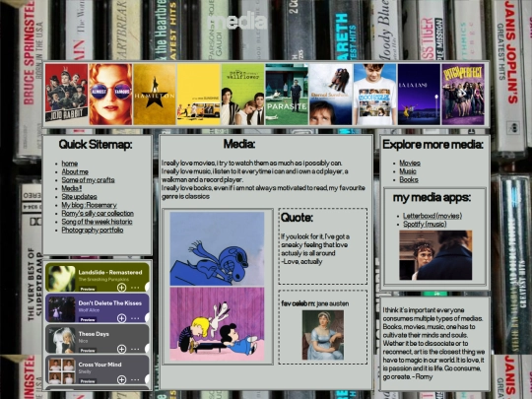Click the Explore more media: heading

(x=432, y=145)
